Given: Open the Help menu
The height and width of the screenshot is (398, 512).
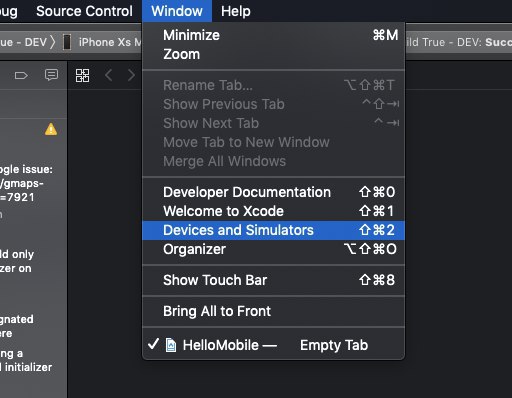Looking at the screenshot, I should tap(236, 11).
